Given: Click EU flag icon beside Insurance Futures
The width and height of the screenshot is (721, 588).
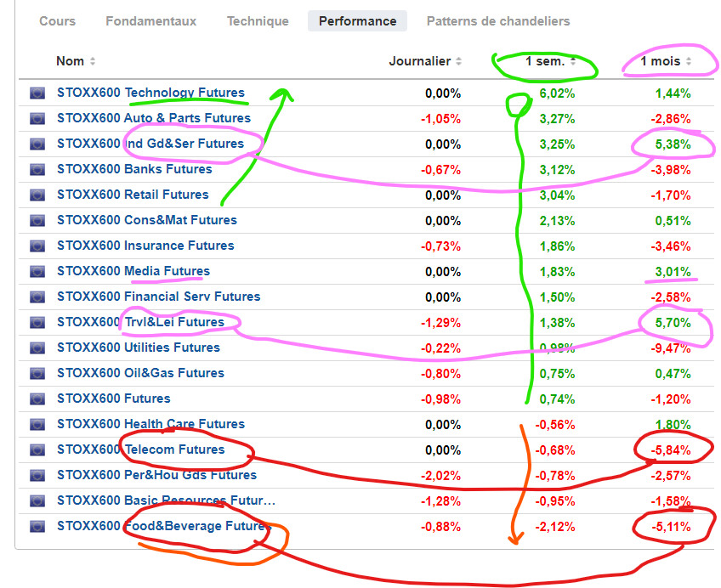Looking at the screenshot, I should coord(37,246).
